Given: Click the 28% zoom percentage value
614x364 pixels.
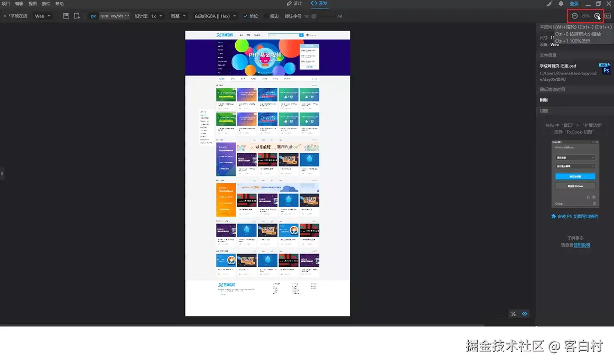Looking at the screenshot, I should (585, 16).
